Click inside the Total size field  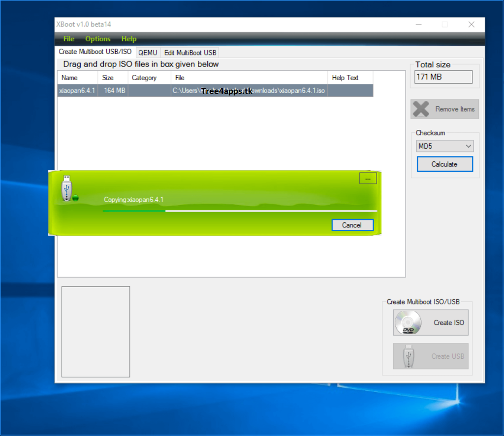point(442,77)
